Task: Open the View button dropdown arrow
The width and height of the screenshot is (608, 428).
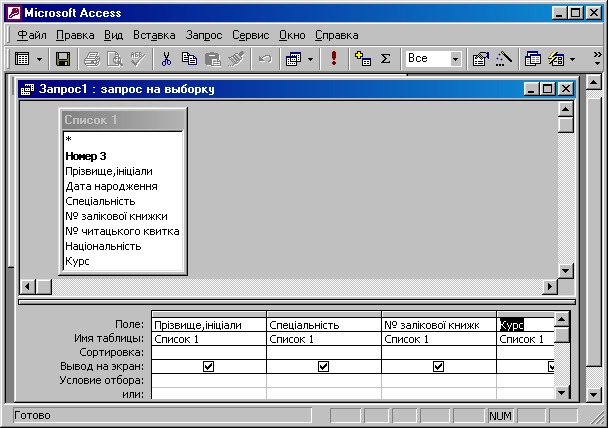Action: tap(39, 60)
